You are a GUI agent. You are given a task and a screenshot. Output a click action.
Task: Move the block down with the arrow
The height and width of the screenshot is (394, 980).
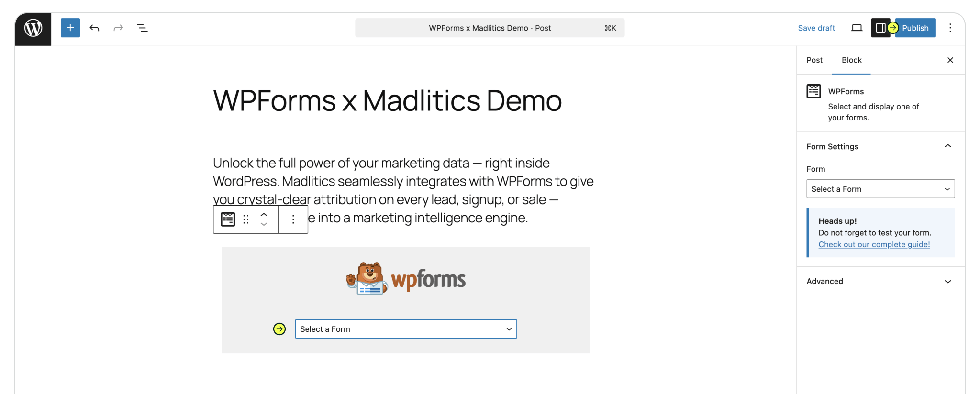264,224
